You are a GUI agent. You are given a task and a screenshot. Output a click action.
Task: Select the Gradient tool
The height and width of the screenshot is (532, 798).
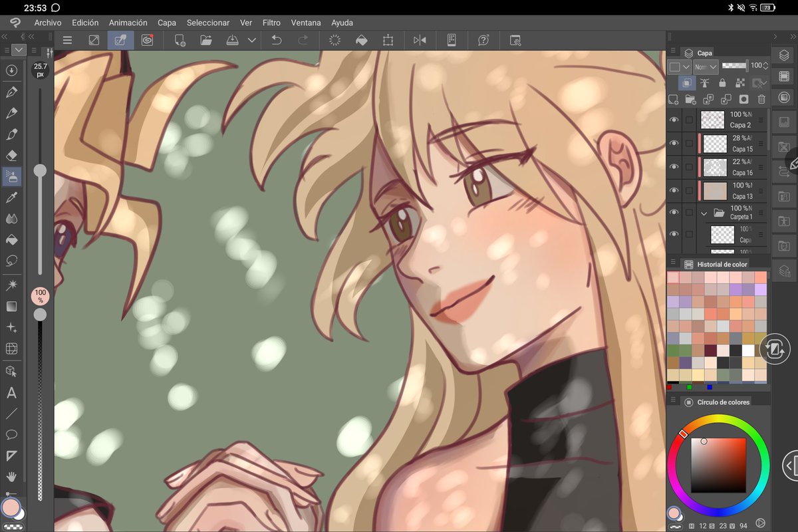pyautogui.click(x=11, y=307)
